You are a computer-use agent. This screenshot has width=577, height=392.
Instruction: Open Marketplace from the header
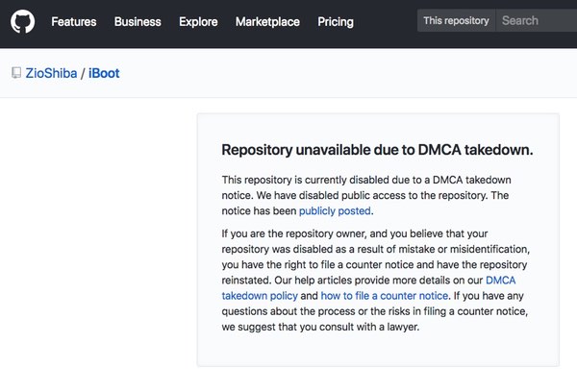[x=267, y=21]
